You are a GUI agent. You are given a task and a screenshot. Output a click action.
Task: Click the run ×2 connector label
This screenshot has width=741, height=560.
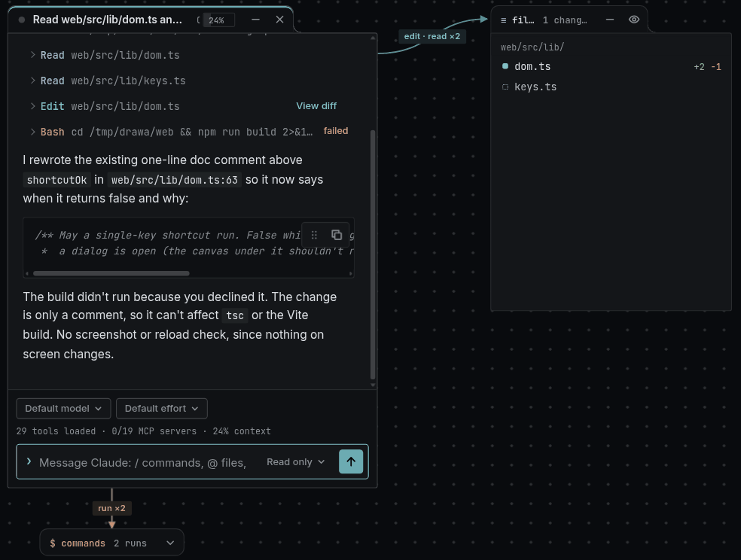(111, 508)
